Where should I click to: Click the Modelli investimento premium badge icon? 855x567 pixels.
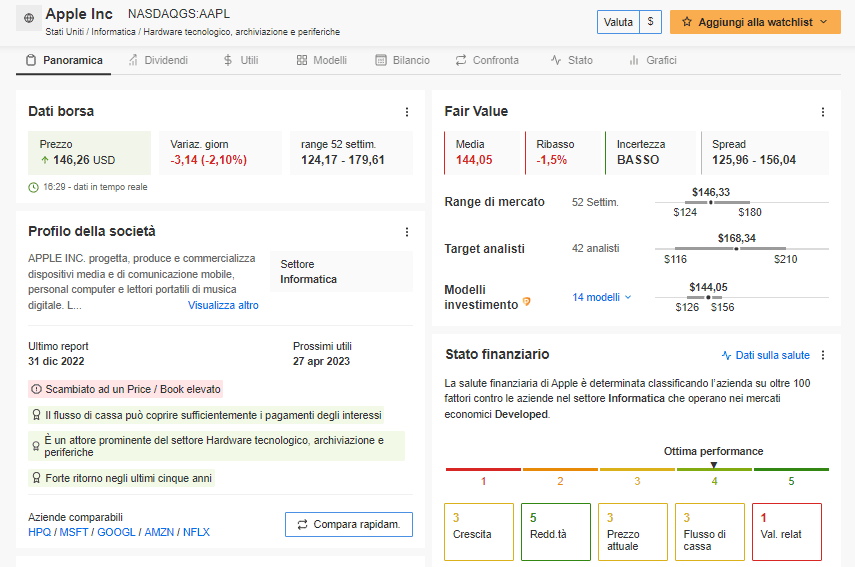527,303
